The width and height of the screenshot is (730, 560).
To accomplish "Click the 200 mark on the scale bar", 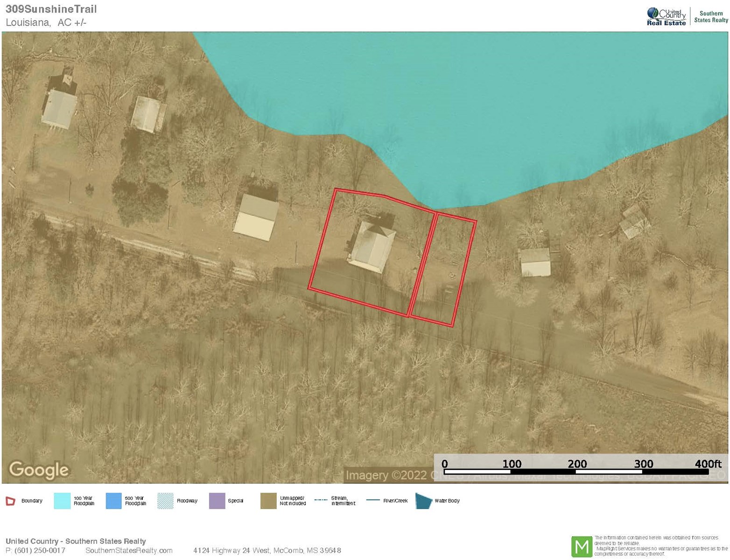I will (577, 464).
